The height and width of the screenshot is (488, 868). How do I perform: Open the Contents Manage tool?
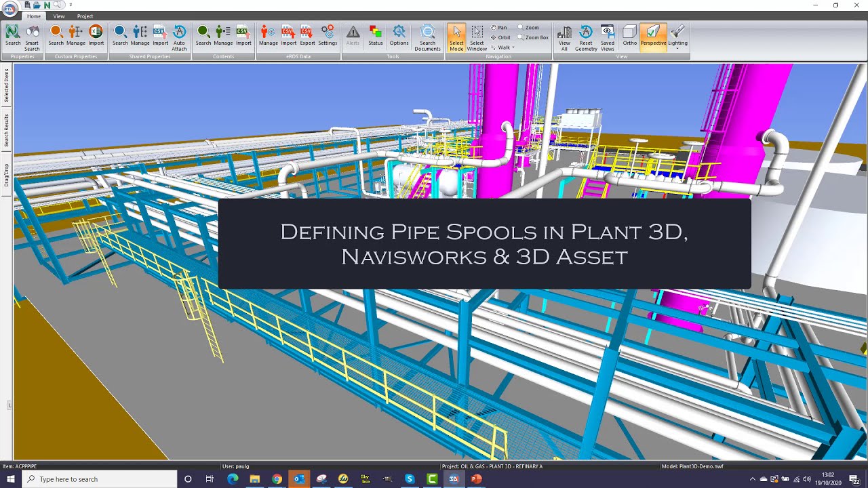click(223, 37)
